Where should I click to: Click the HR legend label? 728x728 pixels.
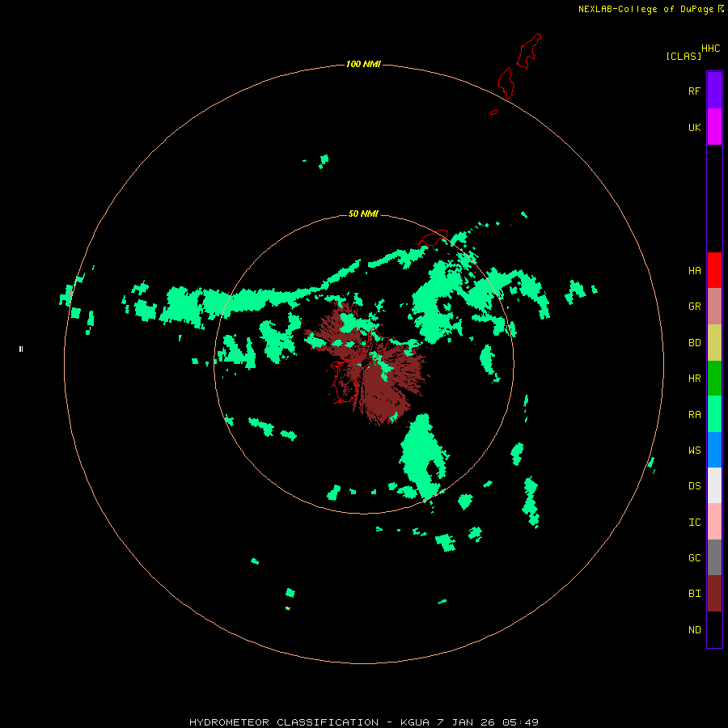(x=694, y=379)
